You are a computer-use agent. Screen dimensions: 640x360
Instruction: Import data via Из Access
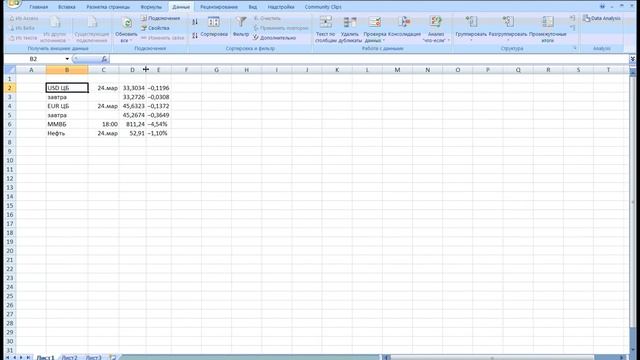[24, 18]
